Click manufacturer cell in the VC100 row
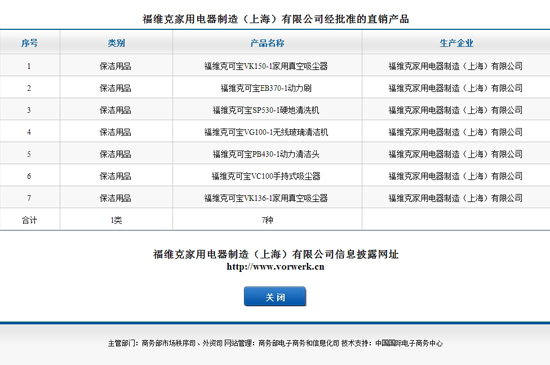 pyautogui.click(x=456, y=176)
